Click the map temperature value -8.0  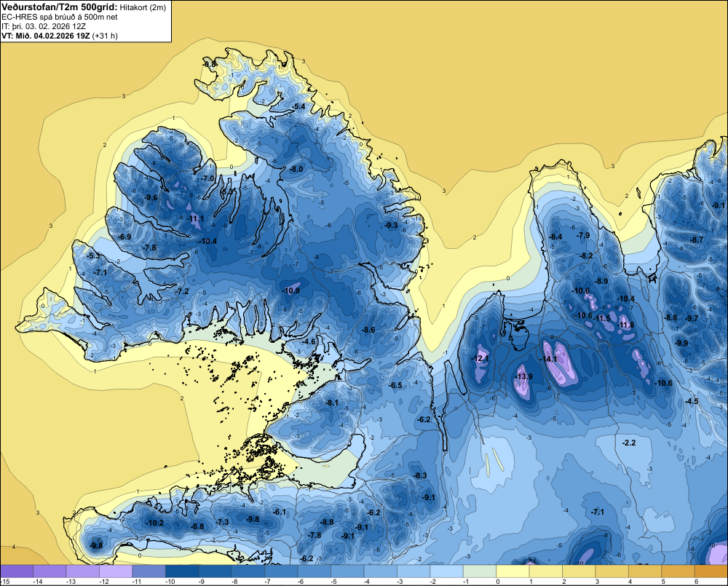[x=296, y=169]
